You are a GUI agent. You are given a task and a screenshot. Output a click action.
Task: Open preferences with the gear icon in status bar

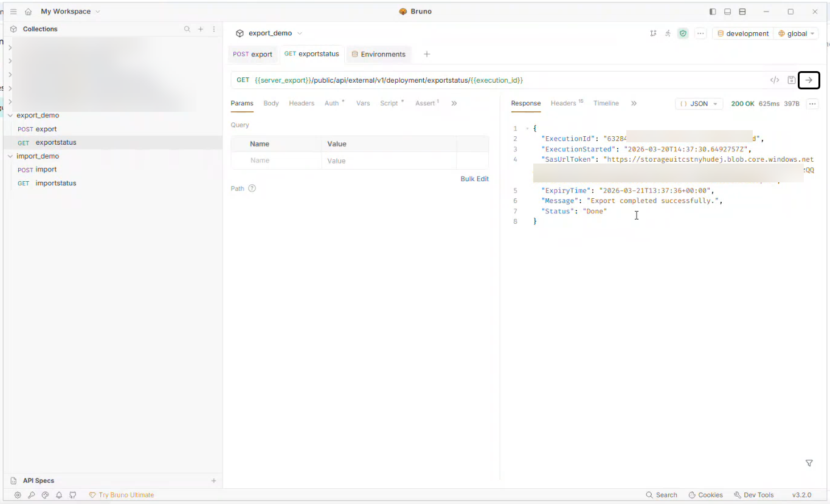(x=18, y=495)
